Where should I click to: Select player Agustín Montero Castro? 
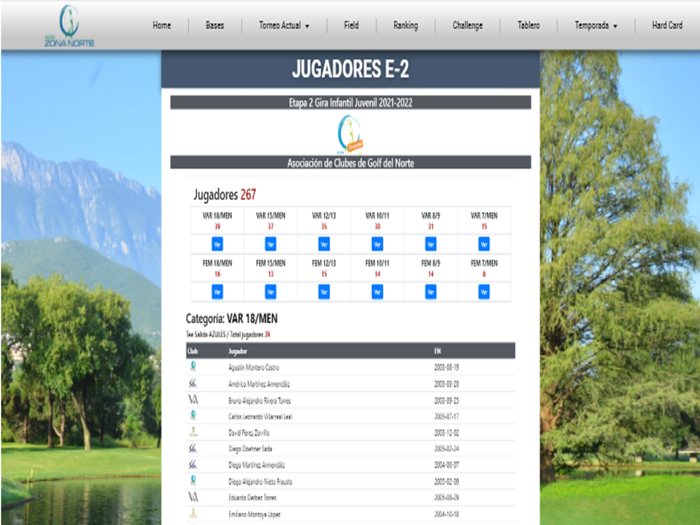pyautogui.click(x=254, y=367)
